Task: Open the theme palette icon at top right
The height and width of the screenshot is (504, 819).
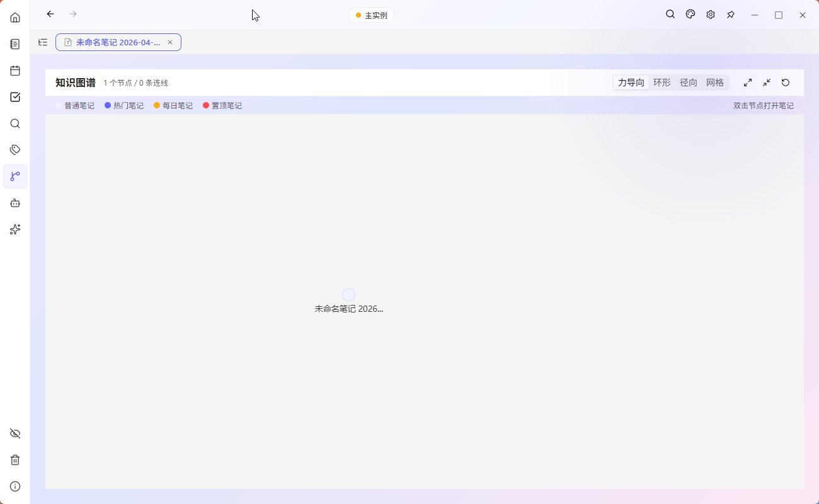Action: tap(690, 14)
